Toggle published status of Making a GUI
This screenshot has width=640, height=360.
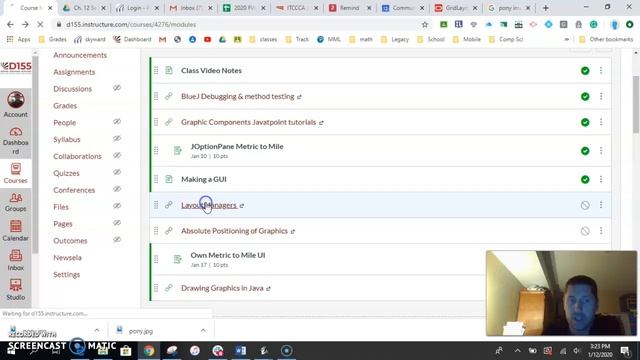click(585, 179)
